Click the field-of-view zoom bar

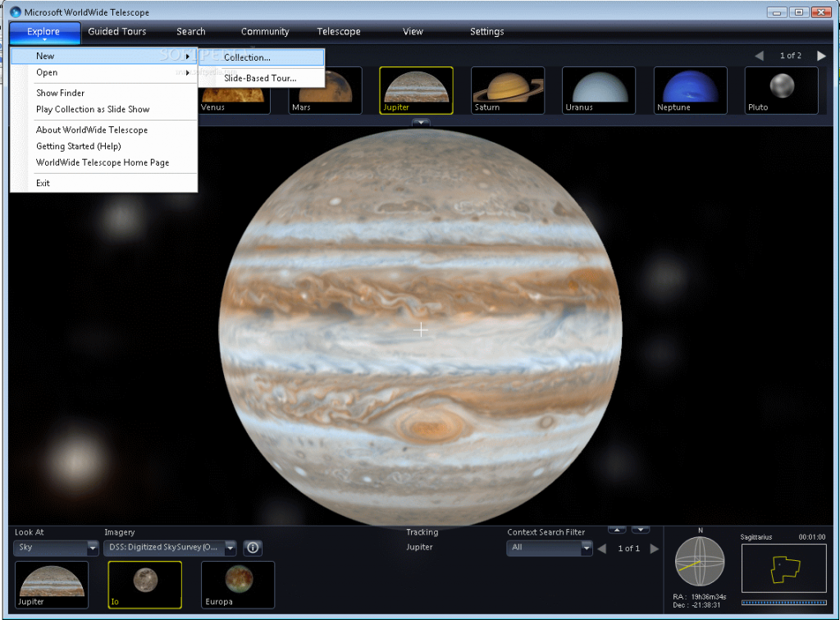tap(783, 602)
